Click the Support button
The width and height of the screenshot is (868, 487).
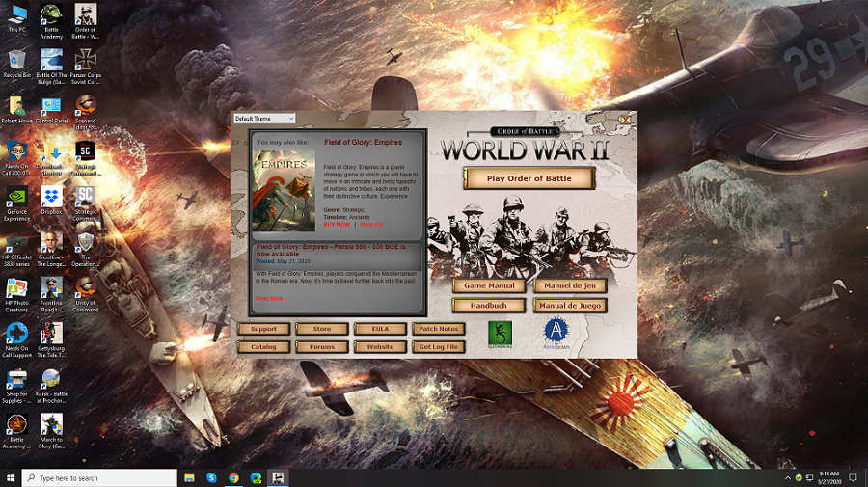pos(263,329)
